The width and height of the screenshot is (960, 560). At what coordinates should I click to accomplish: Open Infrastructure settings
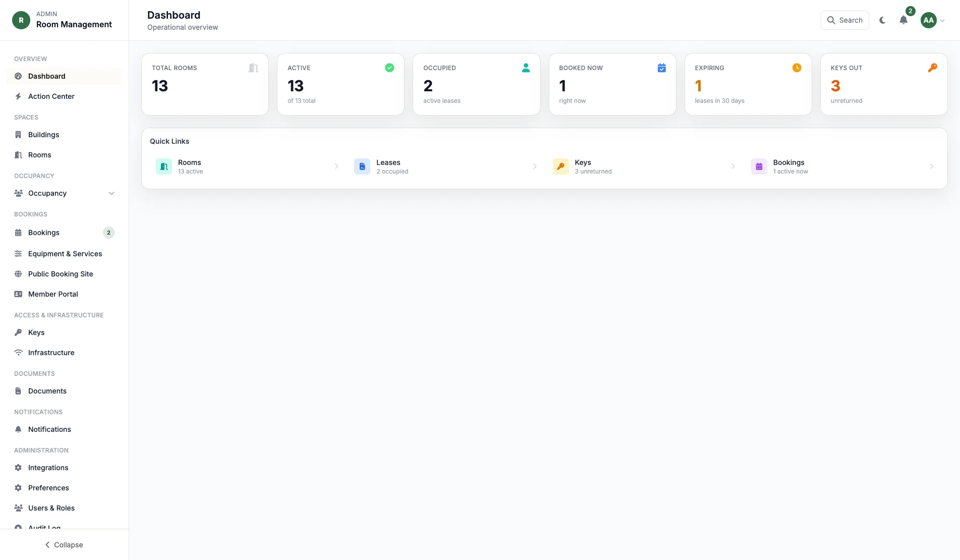(65, 353)
